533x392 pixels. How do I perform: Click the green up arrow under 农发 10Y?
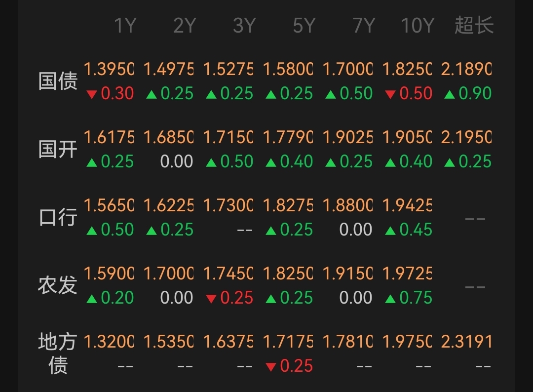390,298
